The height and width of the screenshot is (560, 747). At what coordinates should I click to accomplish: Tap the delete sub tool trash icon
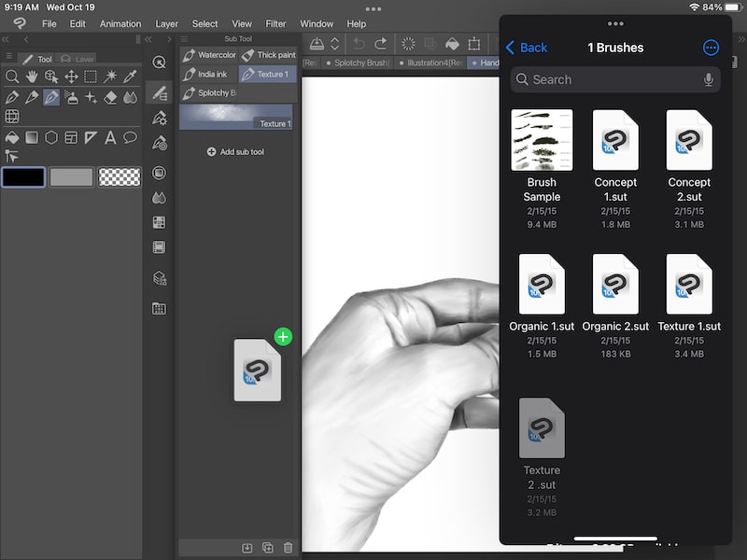click(x=288, y=548)
